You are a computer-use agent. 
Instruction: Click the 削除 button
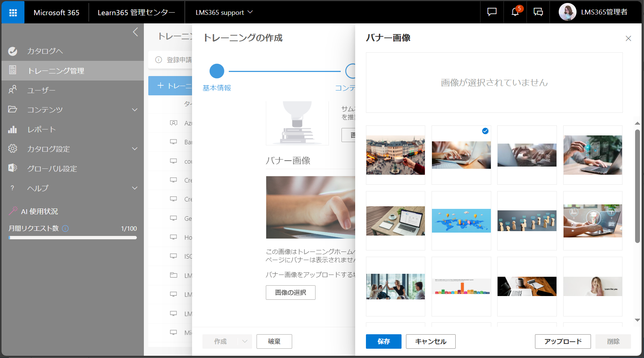coord(613,341)
